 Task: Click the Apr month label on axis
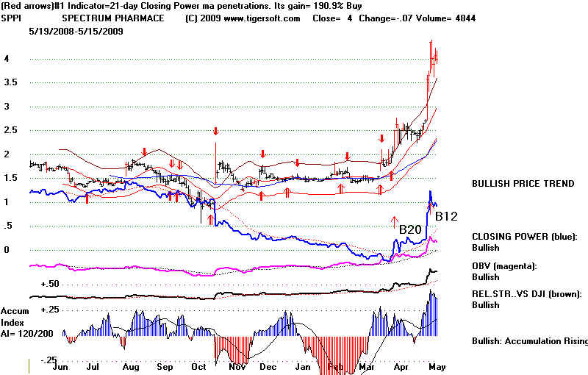tap(401, 366)
